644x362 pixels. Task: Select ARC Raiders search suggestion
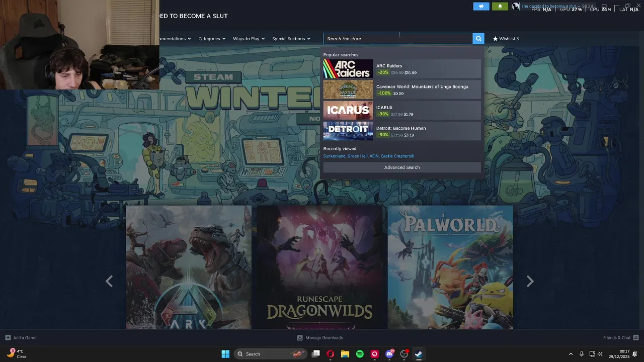402,69
